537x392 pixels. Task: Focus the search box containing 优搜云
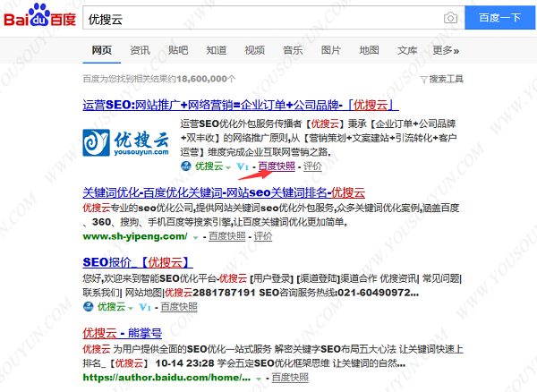(x=273, y=18)
